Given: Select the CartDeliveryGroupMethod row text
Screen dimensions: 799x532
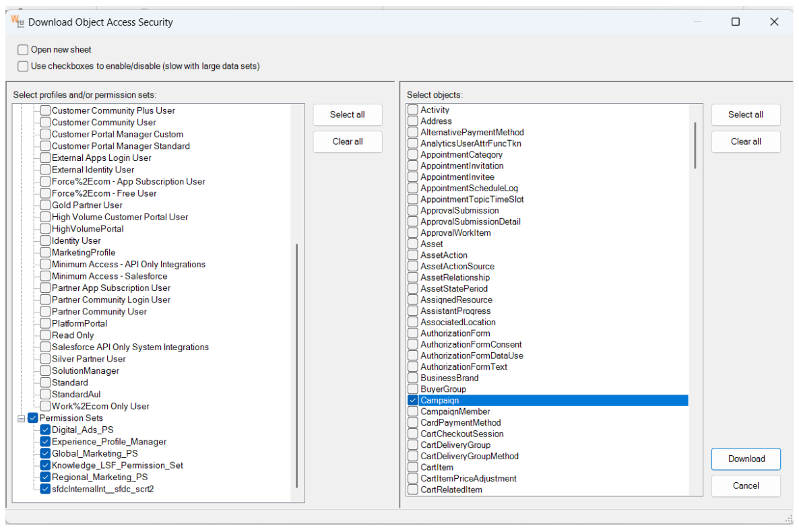Looking at the screenshot, I should pos(470,457).
